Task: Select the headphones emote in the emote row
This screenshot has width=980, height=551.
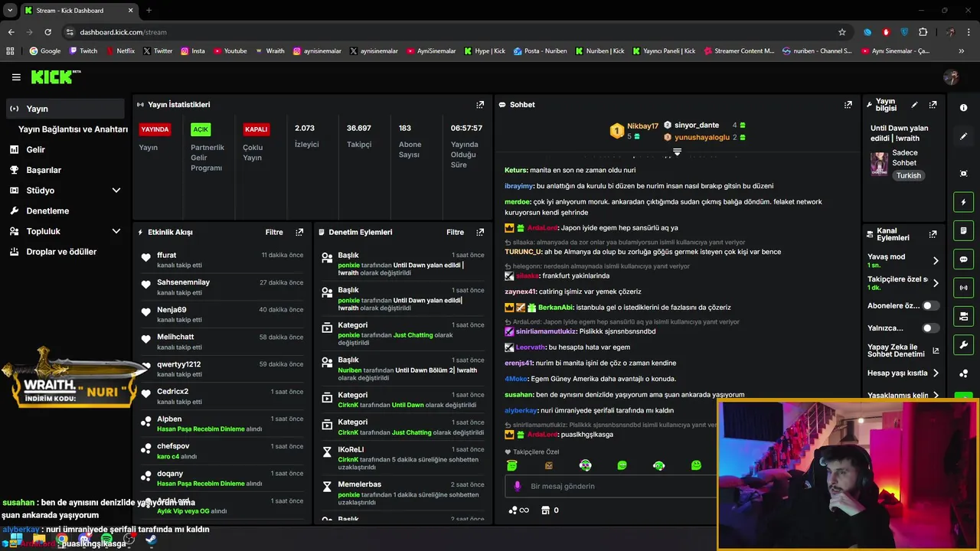Action: pos(658,465)
